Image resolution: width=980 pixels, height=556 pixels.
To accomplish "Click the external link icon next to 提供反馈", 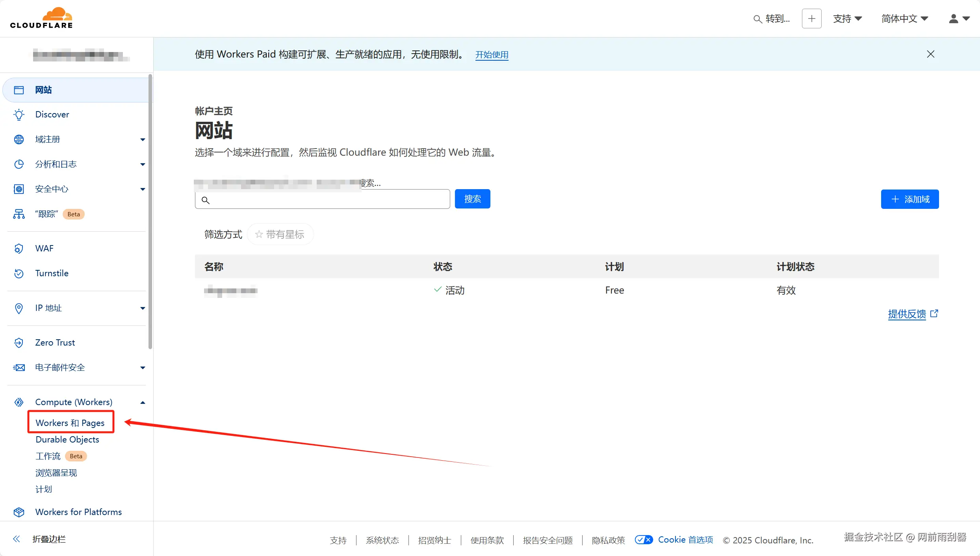I will tap(934, 314).
